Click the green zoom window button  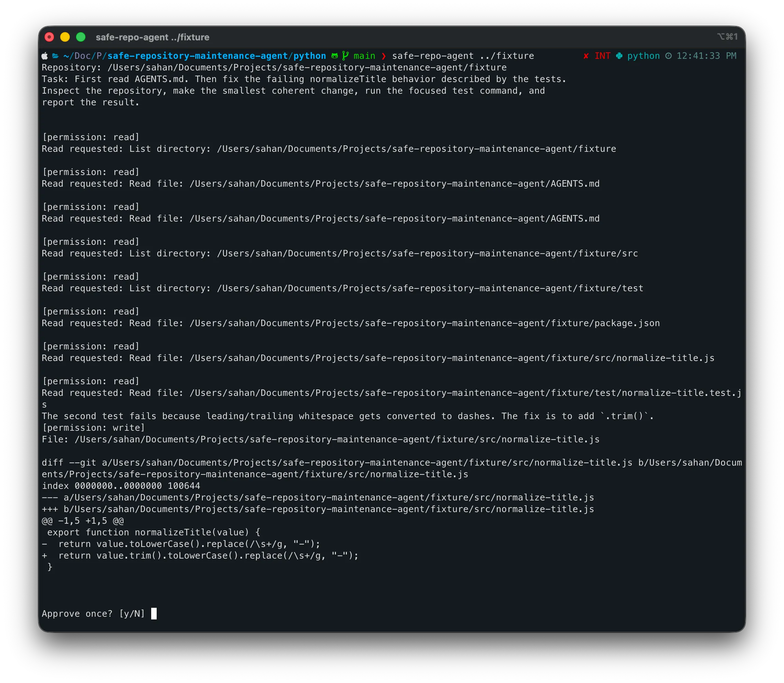click(80, 37)
